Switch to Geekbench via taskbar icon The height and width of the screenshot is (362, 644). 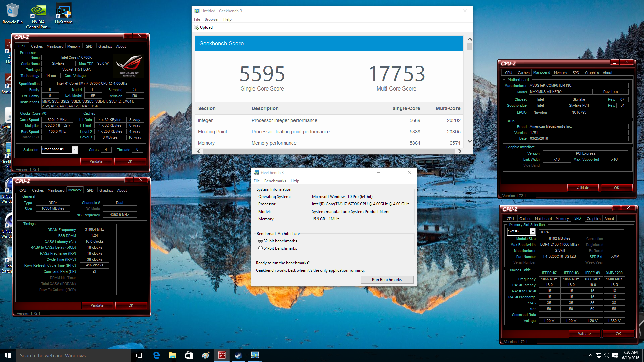[255, 355]
